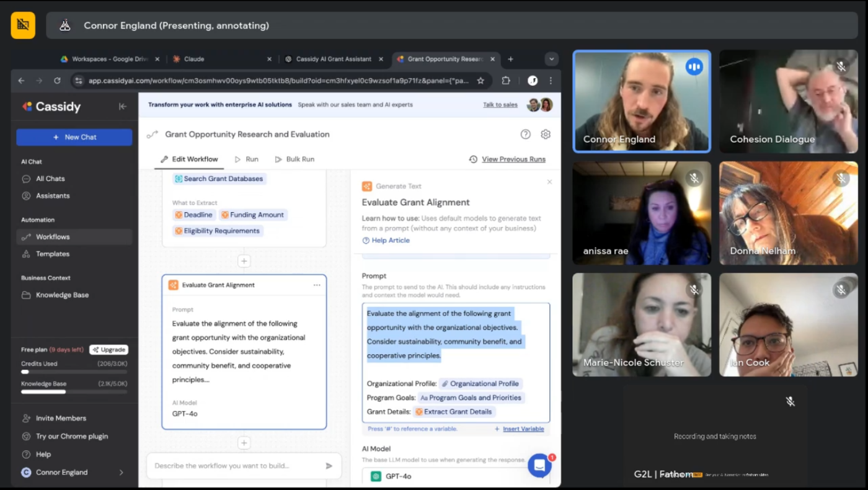Click the Knowledge Base usage bar
868x490 pixels.
74,392
